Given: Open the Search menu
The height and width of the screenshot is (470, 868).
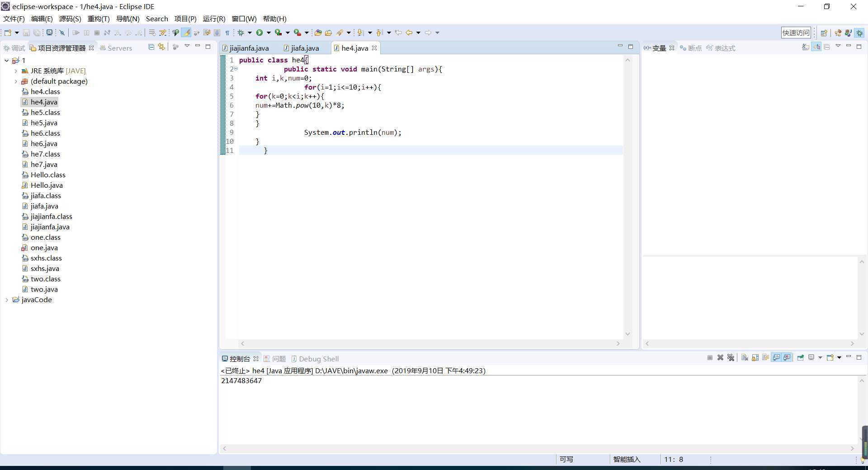Looking at the screenshot, I should tap(157, 19).
